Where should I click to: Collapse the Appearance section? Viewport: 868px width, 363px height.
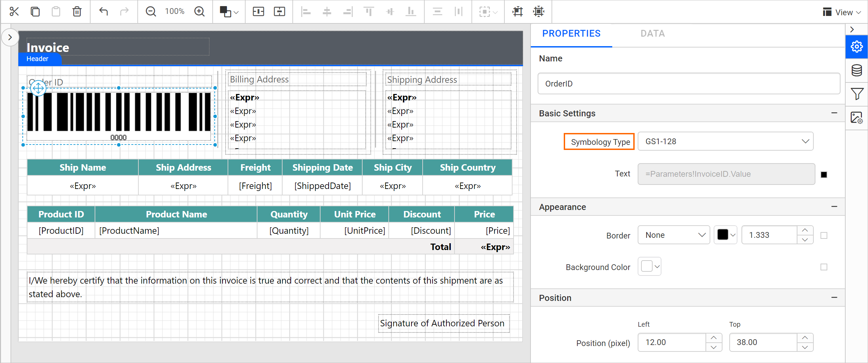(x=834, y=207)
